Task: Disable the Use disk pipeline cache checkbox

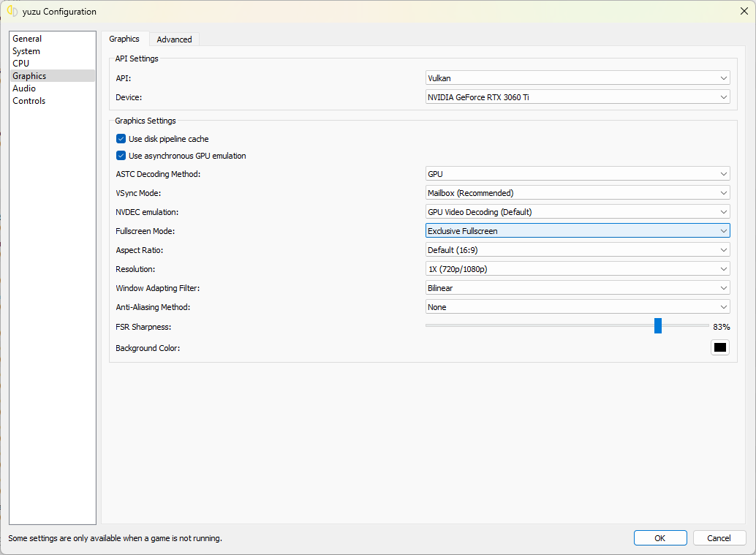Action: coord(121,139)
